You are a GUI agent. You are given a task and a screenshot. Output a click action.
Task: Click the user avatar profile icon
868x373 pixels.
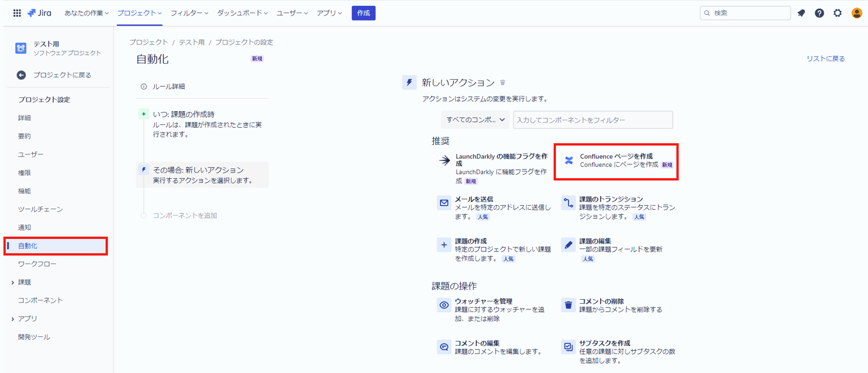click(x=857, y=13)
